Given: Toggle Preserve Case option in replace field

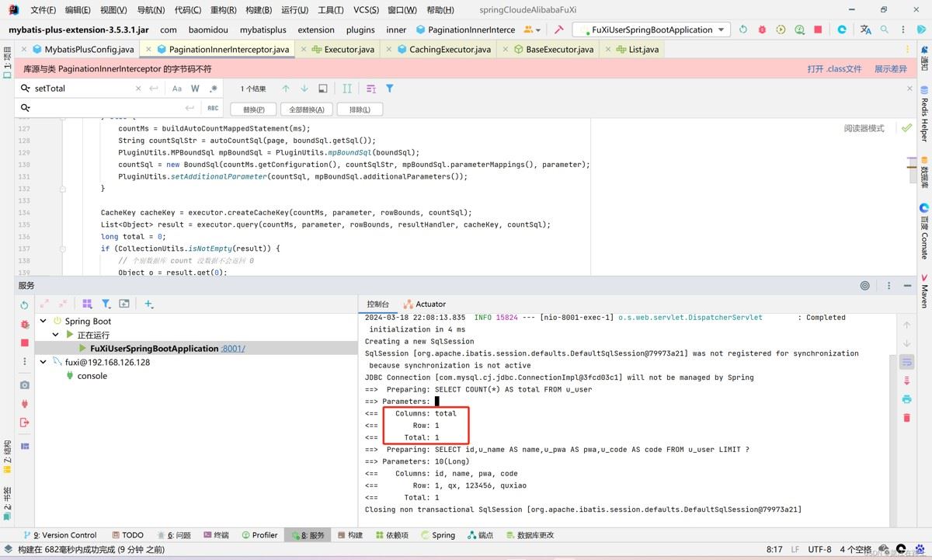Looking at the screenshot, I should click(213, 108).
